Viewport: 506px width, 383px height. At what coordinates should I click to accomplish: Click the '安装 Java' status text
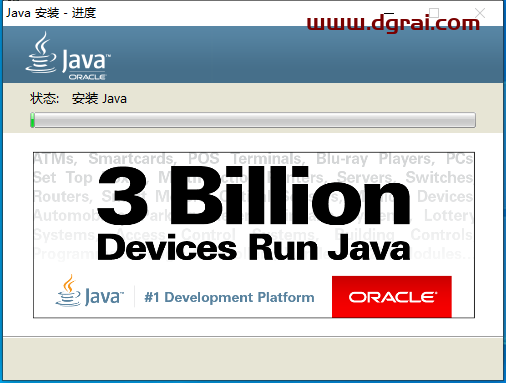(x=99, y=99)
